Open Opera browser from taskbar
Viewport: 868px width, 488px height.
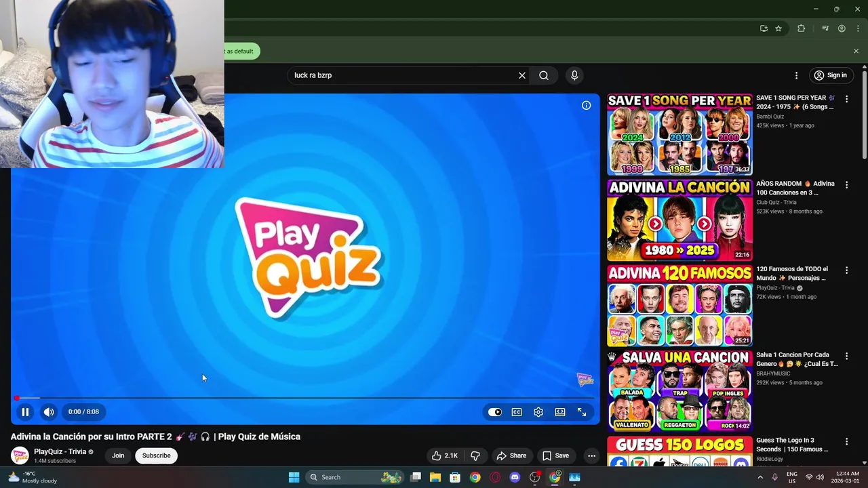tap(495, 477)
